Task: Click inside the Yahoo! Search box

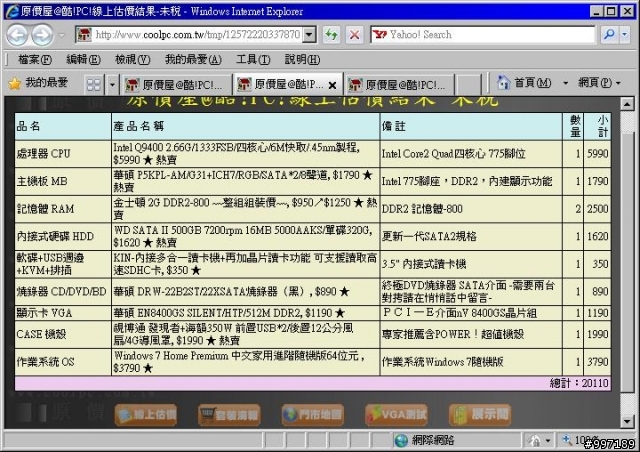Action: [483, 34]
